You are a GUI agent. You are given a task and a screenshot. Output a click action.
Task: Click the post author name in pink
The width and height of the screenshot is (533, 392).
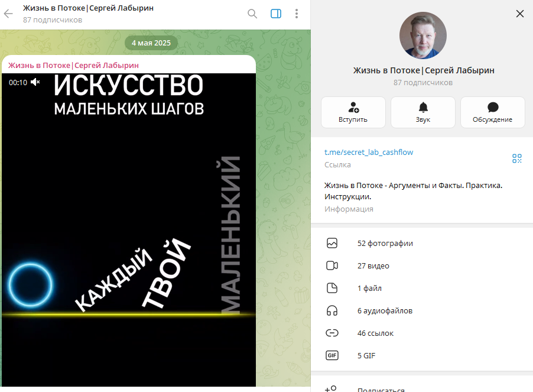coord(73,65)
